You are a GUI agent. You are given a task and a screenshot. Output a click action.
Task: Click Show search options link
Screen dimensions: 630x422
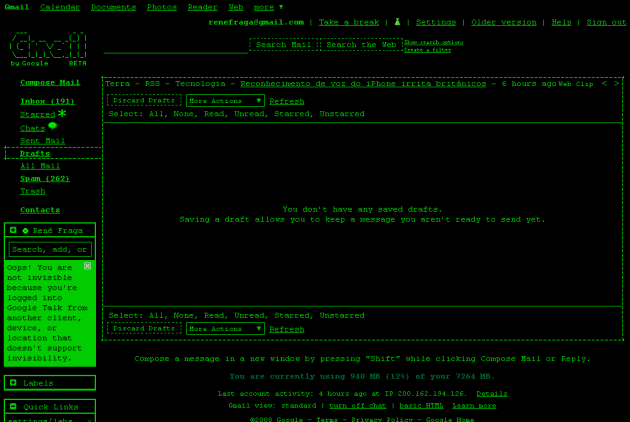click(434, 42)
